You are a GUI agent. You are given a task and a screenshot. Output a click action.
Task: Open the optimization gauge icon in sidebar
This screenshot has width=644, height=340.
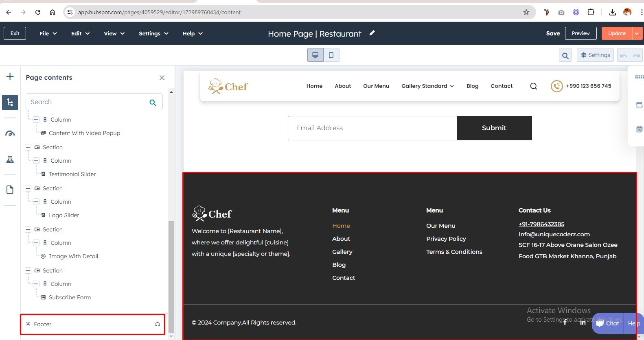click(10, 133)
